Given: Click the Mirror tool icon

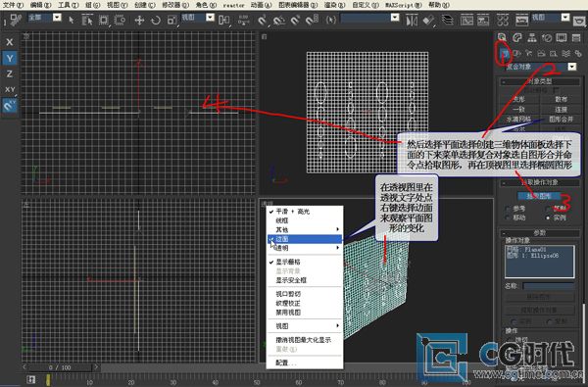Looking at the screenshot, I should pos(412,20).
